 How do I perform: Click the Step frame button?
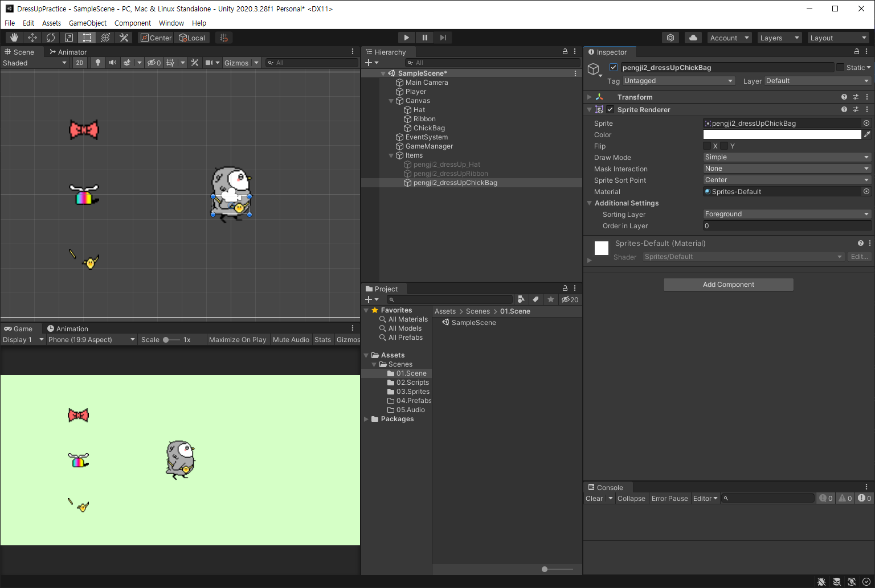[x=443, y=38]
